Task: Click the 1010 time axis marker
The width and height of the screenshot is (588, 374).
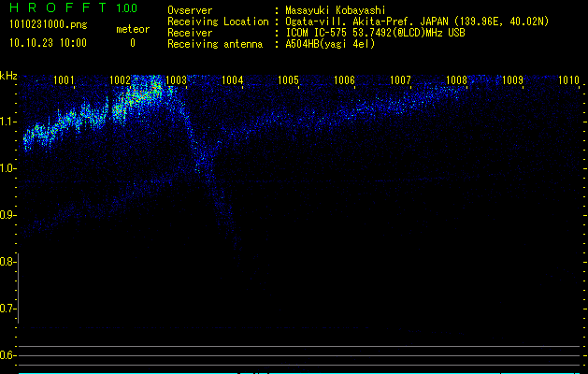Action: coord(568,79)
